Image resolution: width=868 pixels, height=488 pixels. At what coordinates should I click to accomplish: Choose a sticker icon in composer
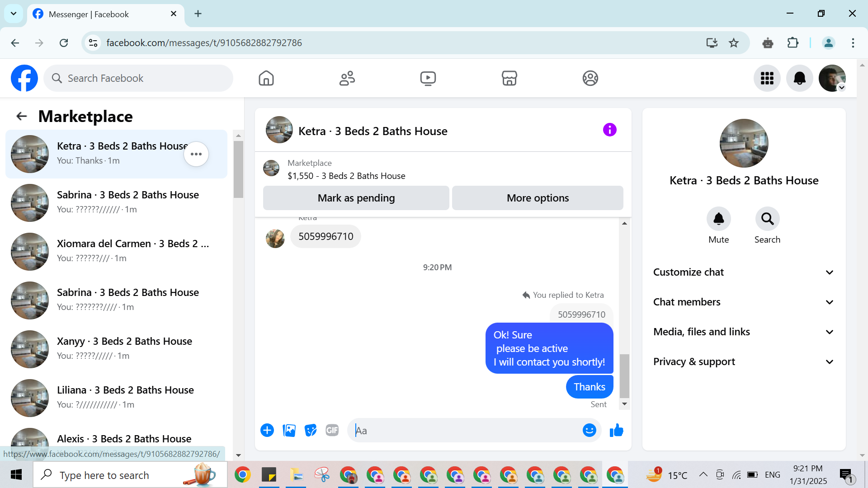(x=311, y=430)
